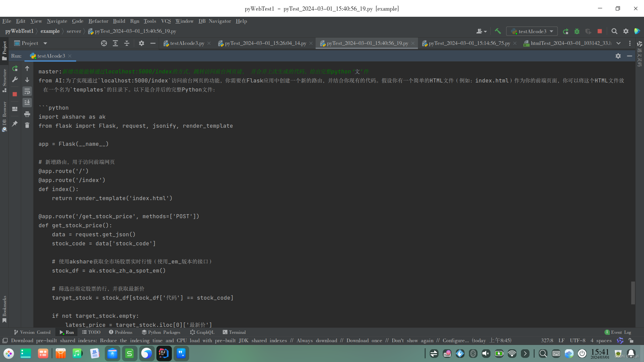Open Problems tool window
This screenshot has width=644, height=362.
click(120, 332)
